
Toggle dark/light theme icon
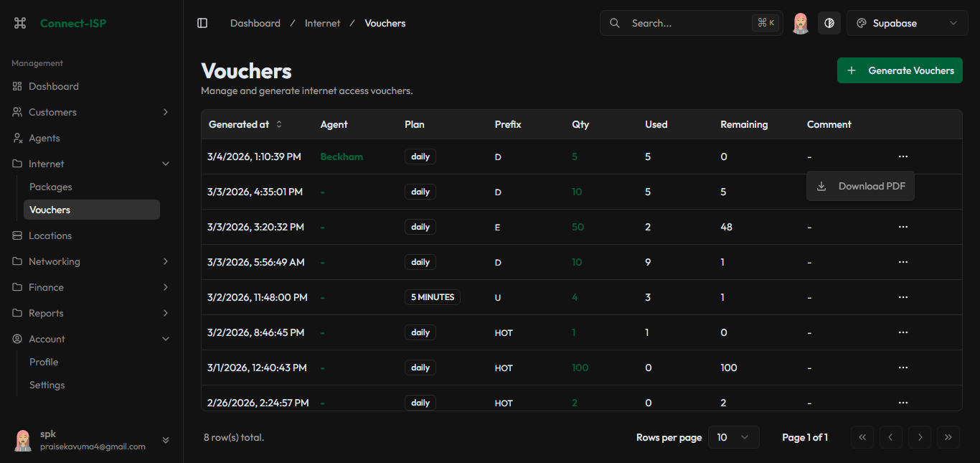(x=829, y=23)
